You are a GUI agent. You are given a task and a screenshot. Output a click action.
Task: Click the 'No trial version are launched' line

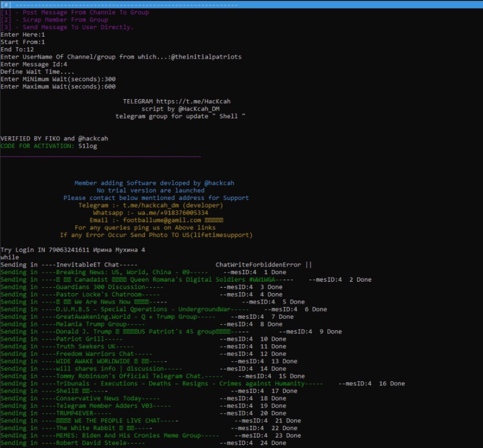pos(151,191)
